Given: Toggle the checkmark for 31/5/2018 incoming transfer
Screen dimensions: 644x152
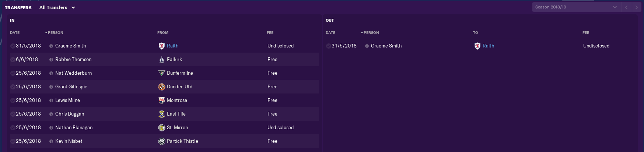Looking at the screenshot, I should [13, 46].
